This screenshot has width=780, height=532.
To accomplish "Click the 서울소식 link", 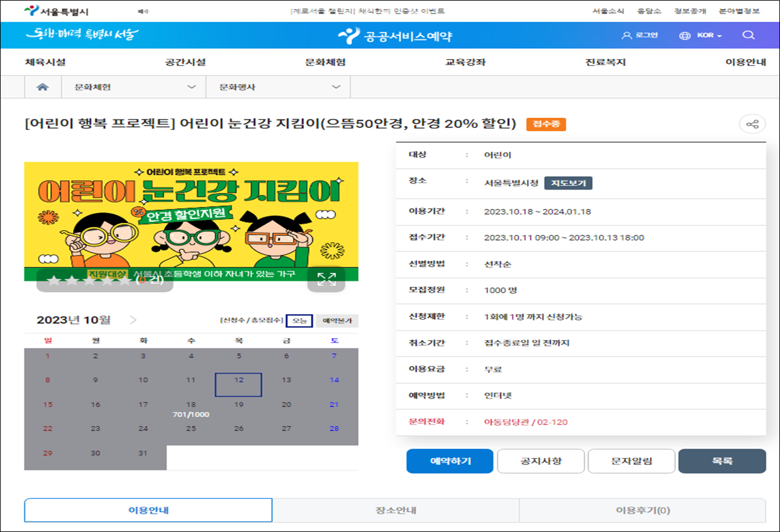I will coord(608,11).
